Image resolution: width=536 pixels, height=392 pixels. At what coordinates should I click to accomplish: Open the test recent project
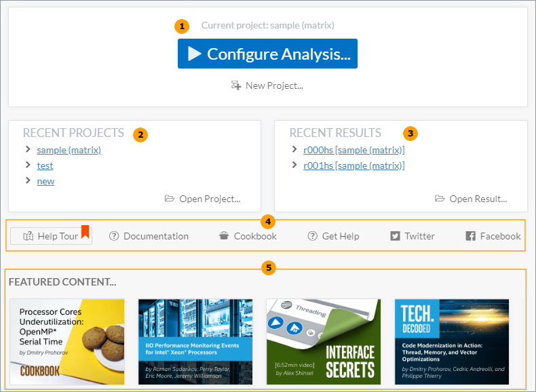pyautogui.click(x=45, y=165)
